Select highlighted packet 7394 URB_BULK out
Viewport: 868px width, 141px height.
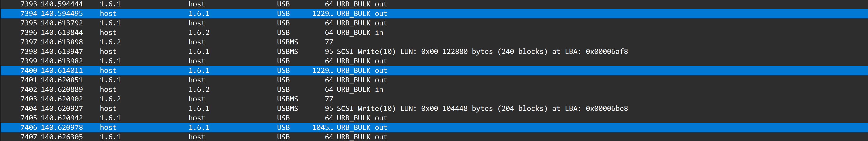coord(434,14)
